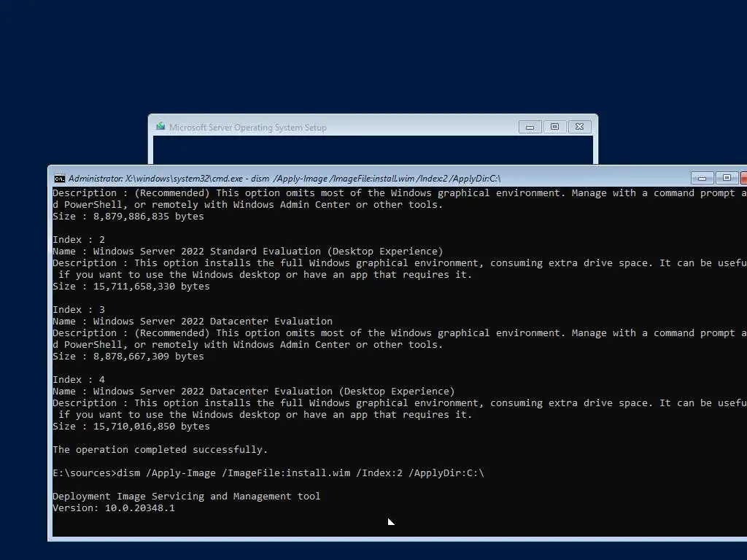The height and width of the screenshot is (560, 747).
Task: Click the 'Size : 15,711,658,330 bytes' line
Action: [x=131, y=286]
